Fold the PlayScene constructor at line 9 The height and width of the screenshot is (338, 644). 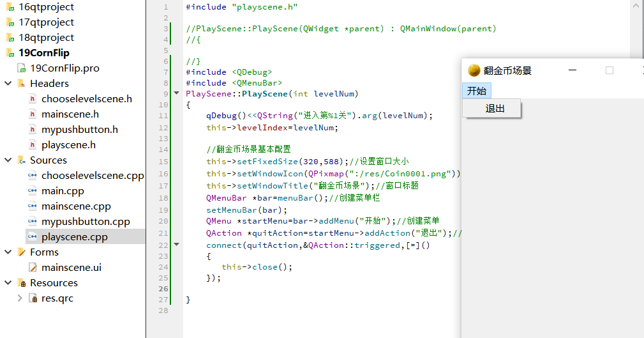177,93
